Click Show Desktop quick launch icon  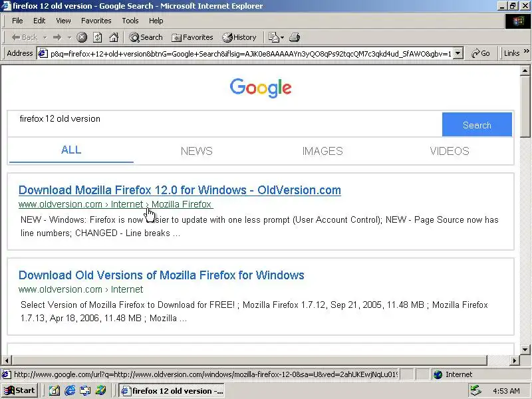tap(55, 391)
